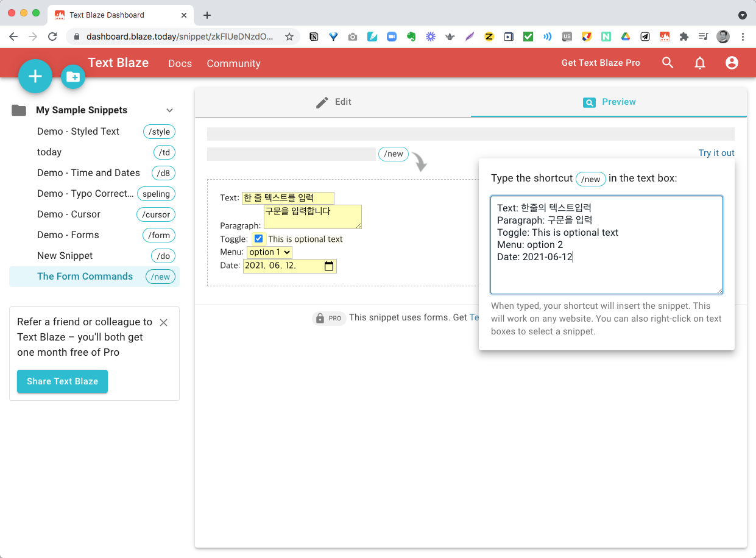Click the green checkmark extension icon
The height and width of the screenshot is (558, 756).
coord(528,37)
